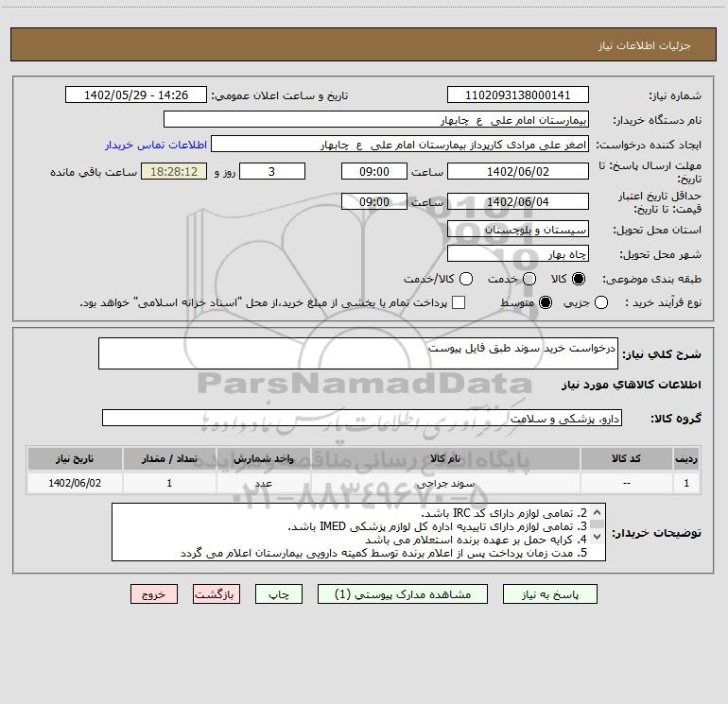
Task: Click table cell سوند جراحی
Action: [445, 483]
